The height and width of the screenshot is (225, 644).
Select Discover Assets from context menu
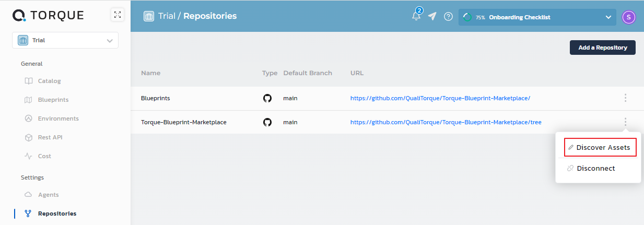600,148
